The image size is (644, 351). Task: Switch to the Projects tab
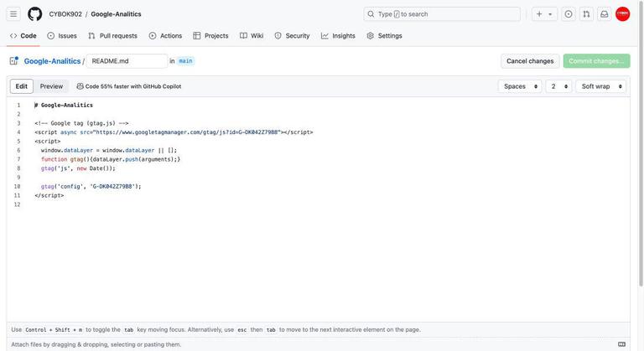210,36
